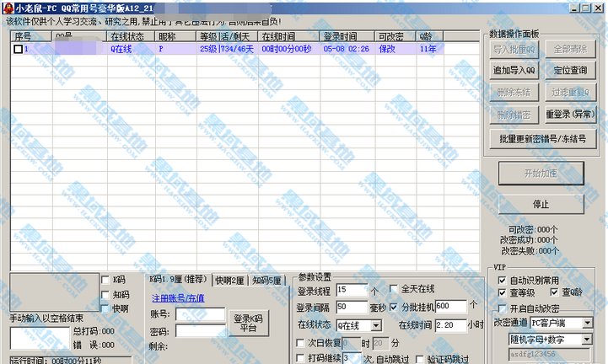Enable the 打码继续 checkbox

coord(300,358)
